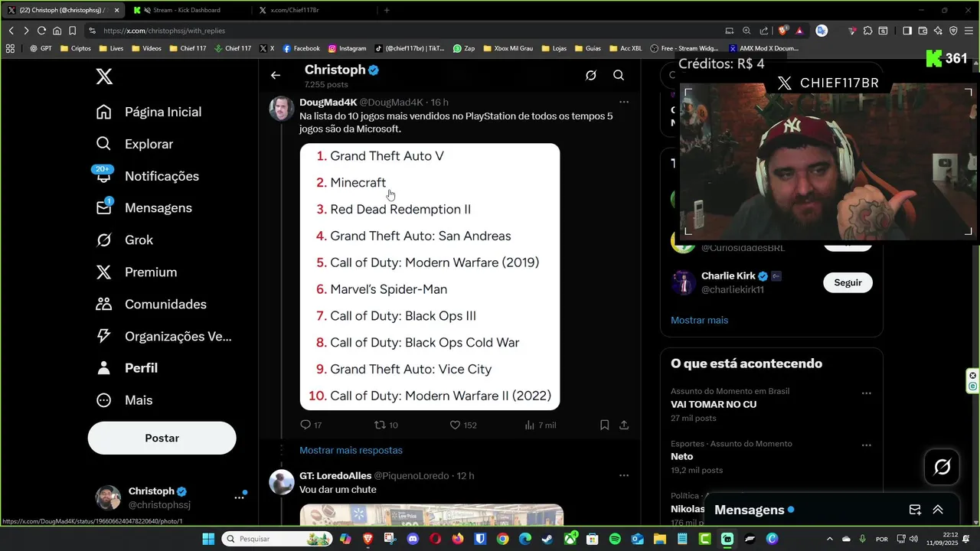Click Mostrar mais under suggestions
This screenshot has width=980, height=551.
[x=699, y=320]
